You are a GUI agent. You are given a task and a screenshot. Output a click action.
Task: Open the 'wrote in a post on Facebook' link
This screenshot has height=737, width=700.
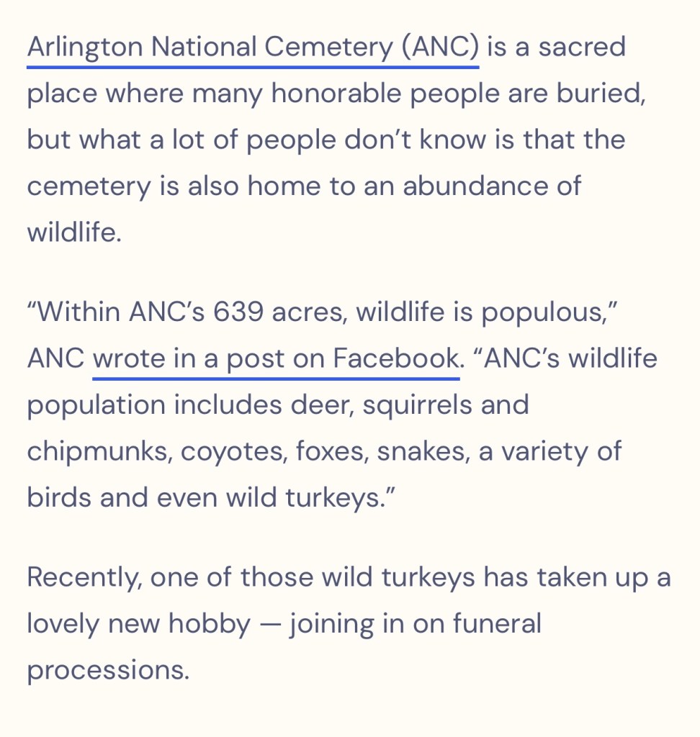pos(276,358)
